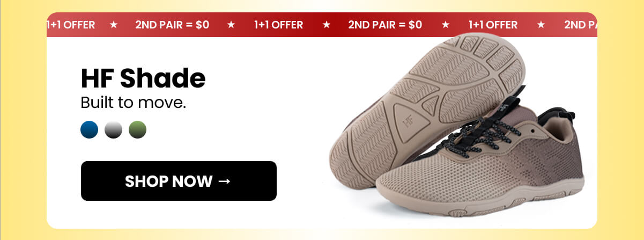Click the arrow icon inside SHOP NOW
Screen dimensions: 644x240
point(225,181)
